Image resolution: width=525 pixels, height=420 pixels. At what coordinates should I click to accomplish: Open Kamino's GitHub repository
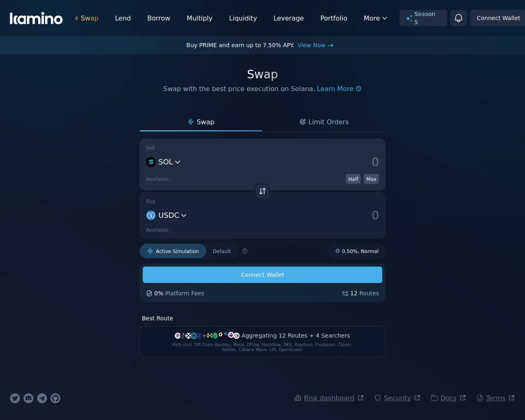coord(55,398)
